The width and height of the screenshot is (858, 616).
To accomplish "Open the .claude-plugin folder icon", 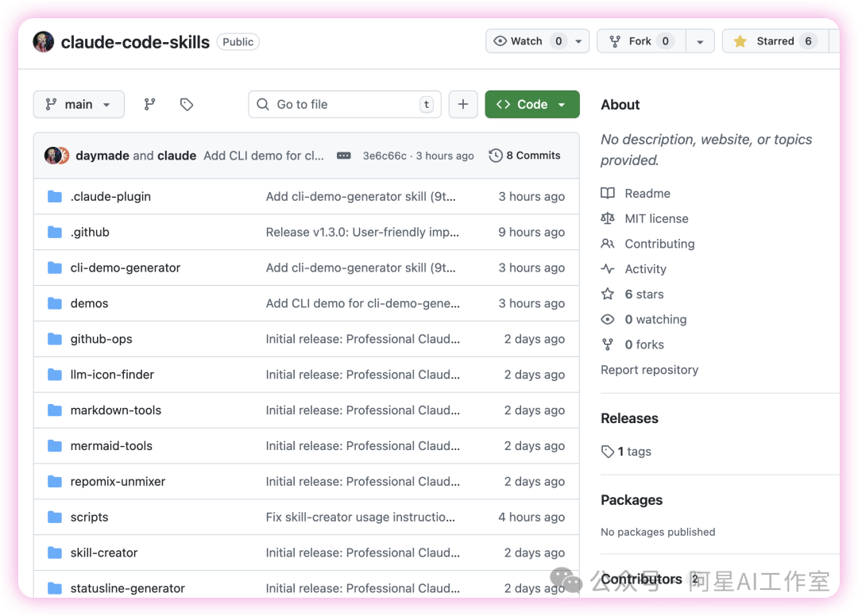I will coord(55,196).
